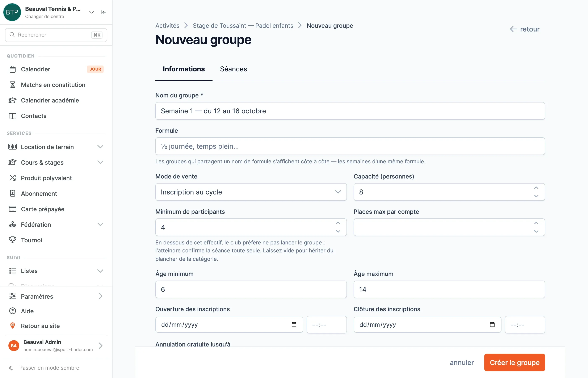The image size is (588, 378).
Task: Click the Calendrier académie graduation cap icon
Action: 13,100
